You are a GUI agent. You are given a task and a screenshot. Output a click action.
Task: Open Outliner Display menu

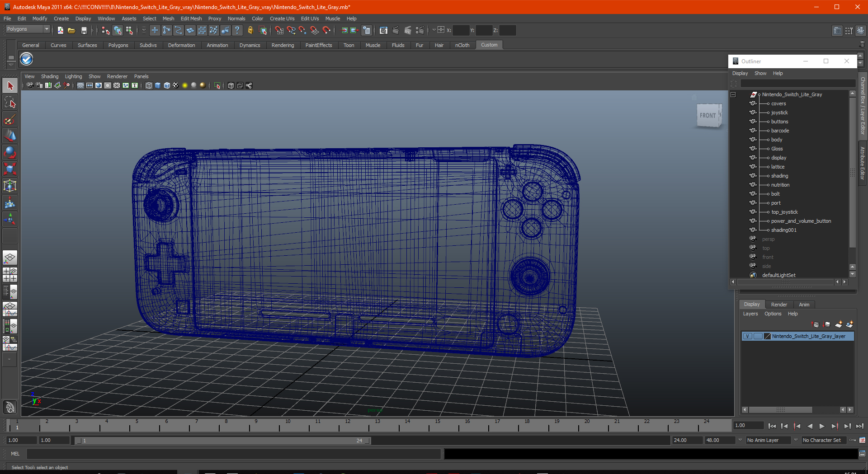(x=740, y=73)
